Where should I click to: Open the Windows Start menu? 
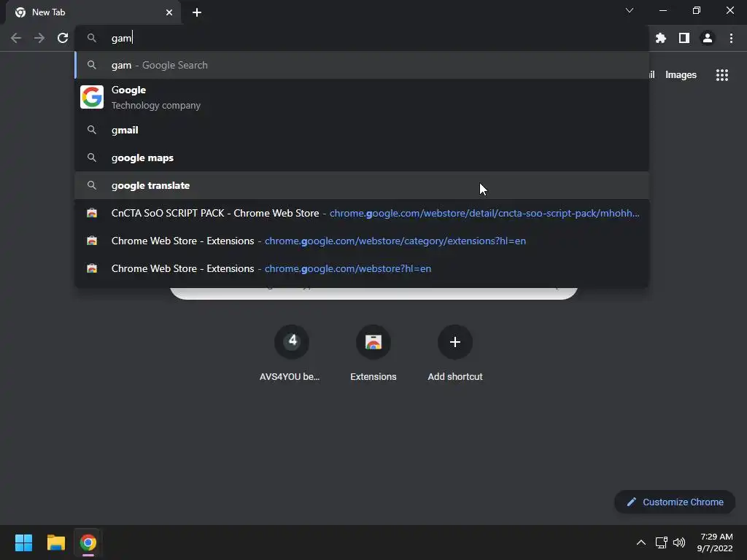coord(24,542)
